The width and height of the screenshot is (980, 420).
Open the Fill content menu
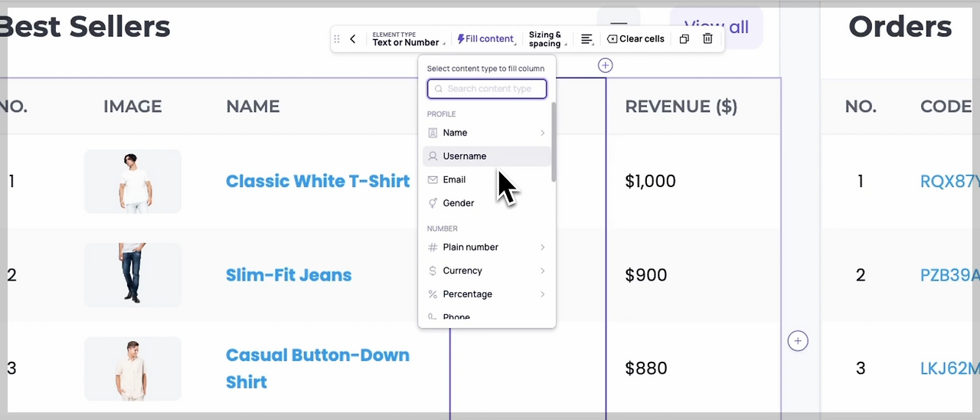click(x=486, y=39)
